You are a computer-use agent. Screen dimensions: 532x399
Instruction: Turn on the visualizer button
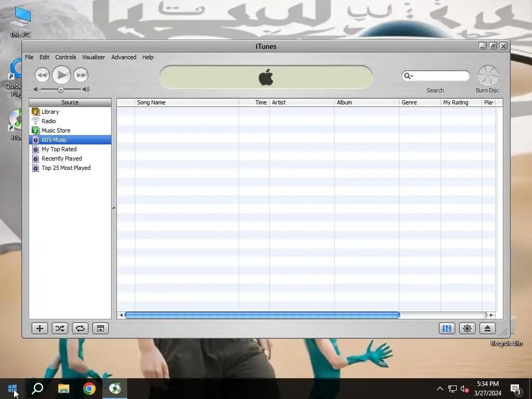(x=467, y=328)
